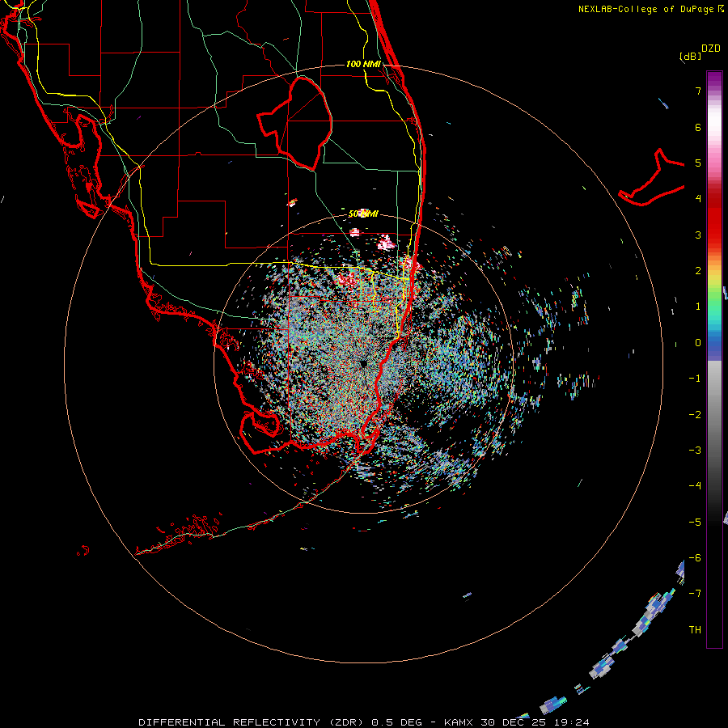Click the 5 value on the dB scale
The image size is (728, 728).
(x=698, y=163)
